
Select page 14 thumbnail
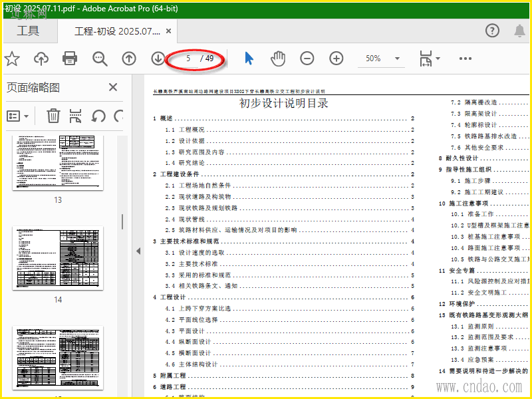tap(58, 258)
